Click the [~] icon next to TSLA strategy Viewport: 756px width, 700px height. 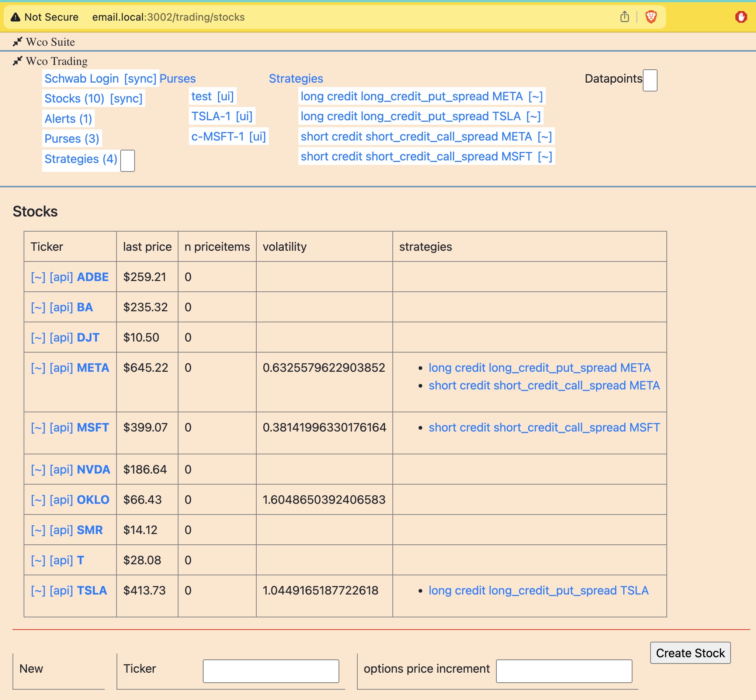(533, 116)
